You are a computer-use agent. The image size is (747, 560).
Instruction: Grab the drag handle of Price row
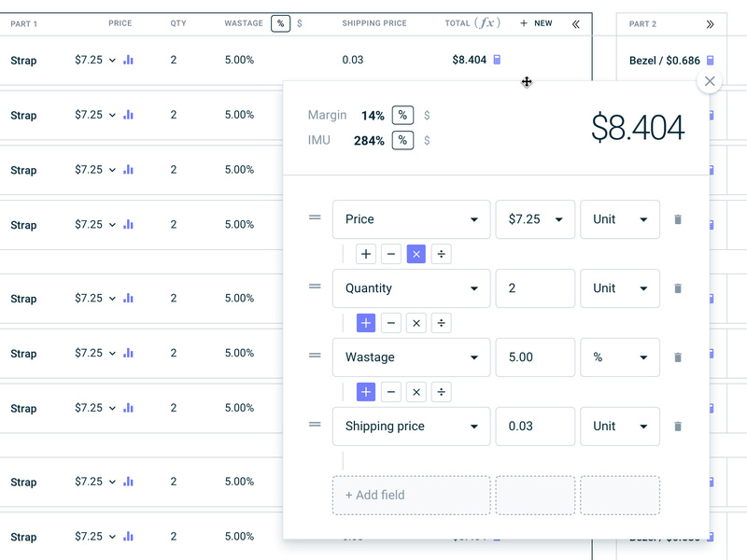pos(315,217)
